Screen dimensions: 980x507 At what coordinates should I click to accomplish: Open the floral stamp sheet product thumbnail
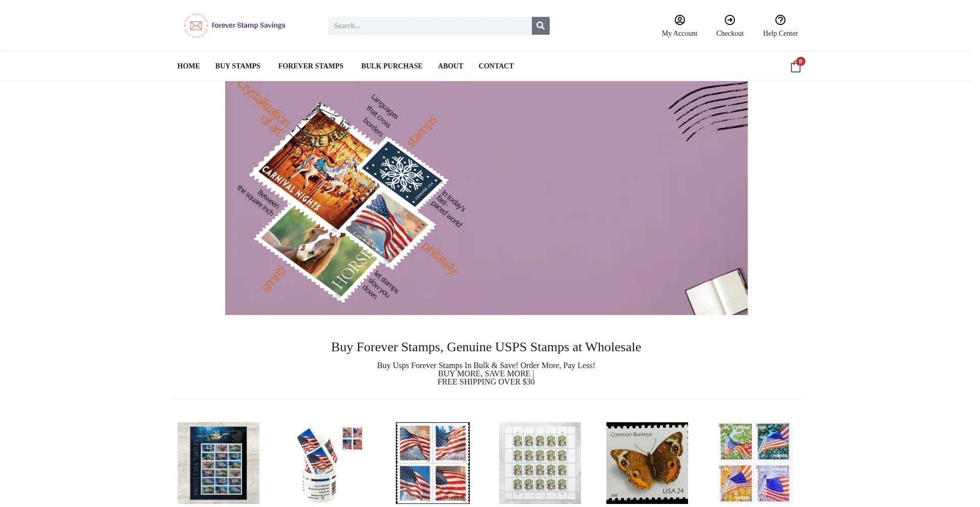540,463
